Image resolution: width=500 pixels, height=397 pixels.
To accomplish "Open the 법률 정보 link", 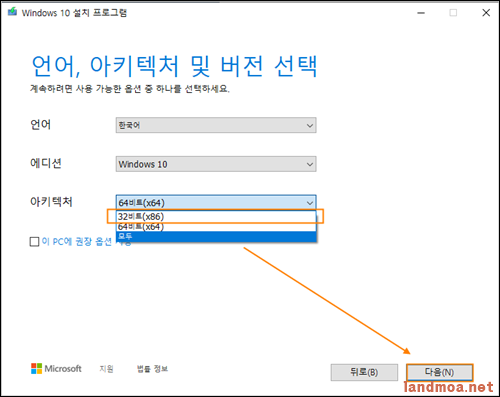I will (x=152, y=369).
